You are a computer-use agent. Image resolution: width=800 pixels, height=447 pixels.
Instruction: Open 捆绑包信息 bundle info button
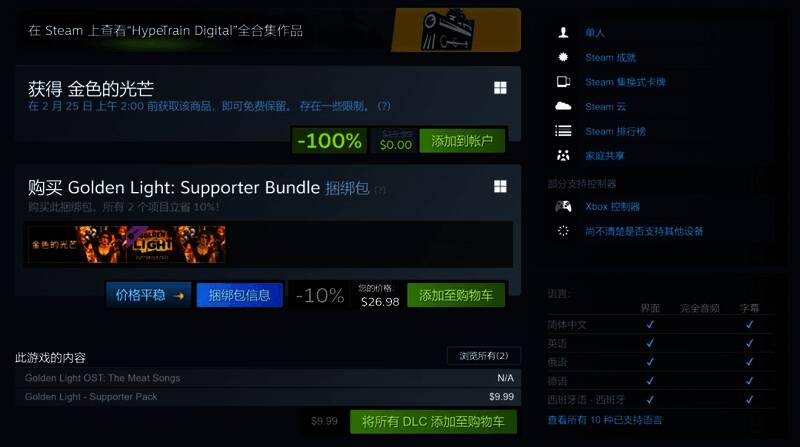click(239, 295)
